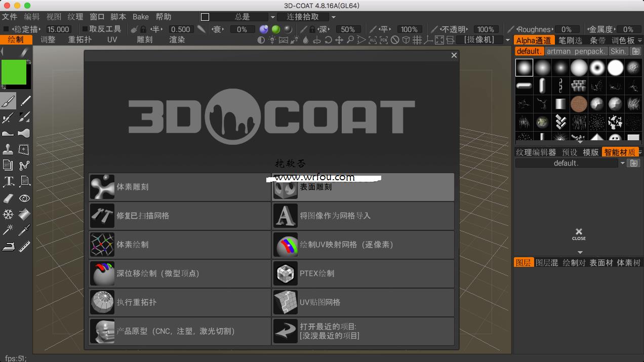Click the green sphere icon in the top bar

coord(276,29)
